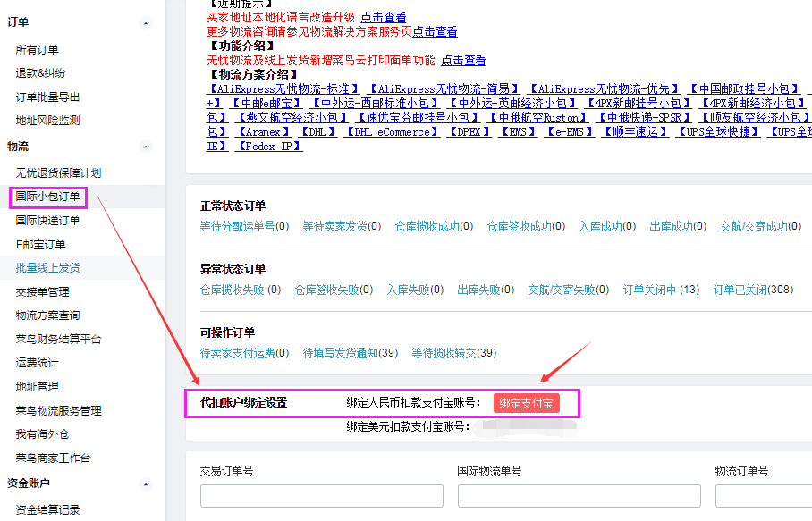This screenshot has height=521, width=812.
Task: Open 无忧退货保障计划 menu item
Action: pyautogui.click(x=58, y=172)
